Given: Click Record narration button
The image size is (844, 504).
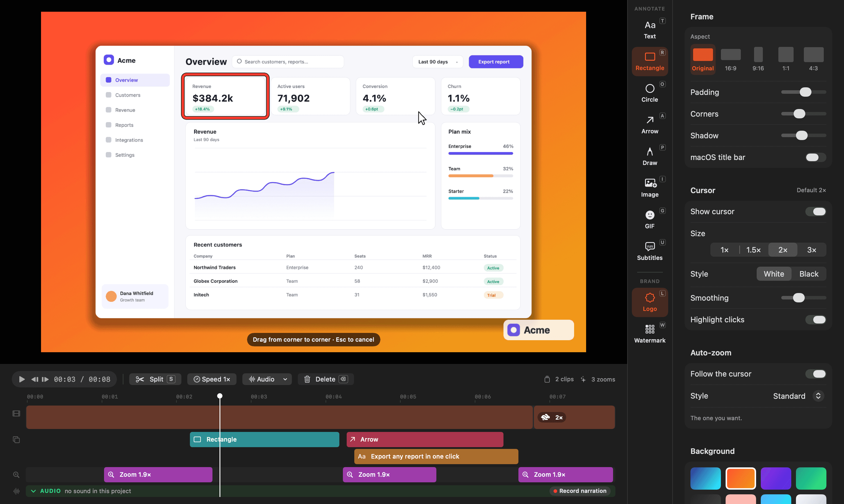Looking at the screenshot, I should 580,491.
